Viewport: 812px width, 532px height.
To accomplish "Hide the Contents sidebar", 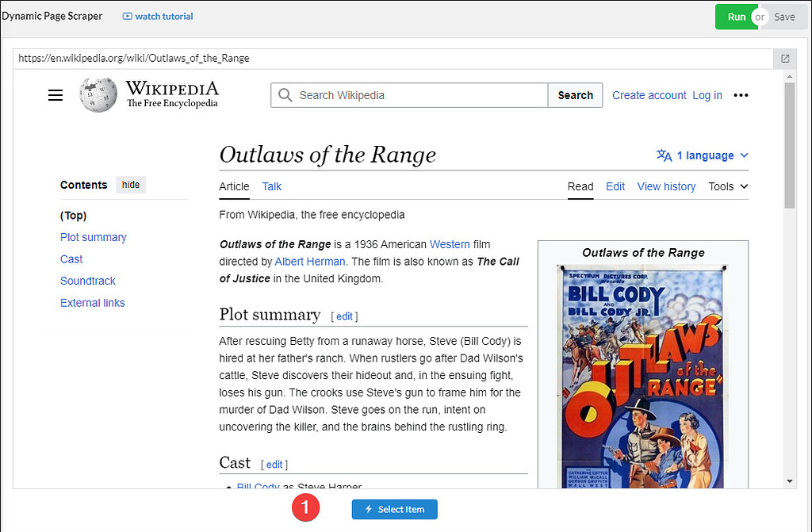I will [130, 184].
